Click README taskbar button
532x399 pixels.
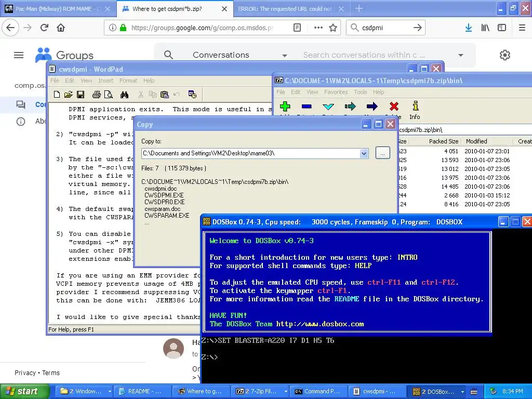pyautogui.click(x=142, y=392)
